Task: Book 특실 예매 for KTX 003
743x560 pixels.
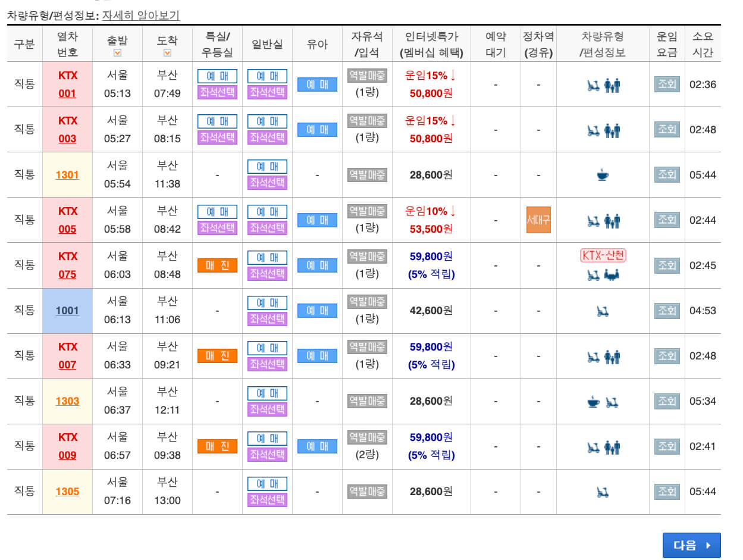Action: (217, 121)
